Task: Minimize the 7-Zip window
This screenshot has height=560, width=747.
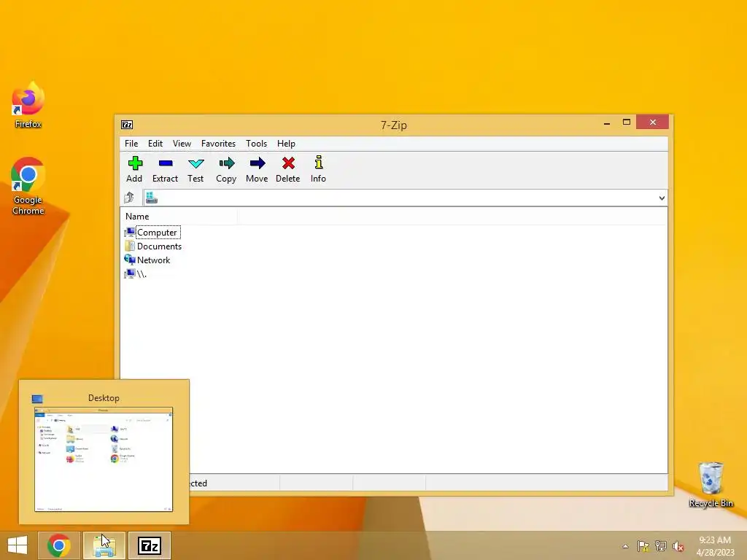Action: pos(607,122)
